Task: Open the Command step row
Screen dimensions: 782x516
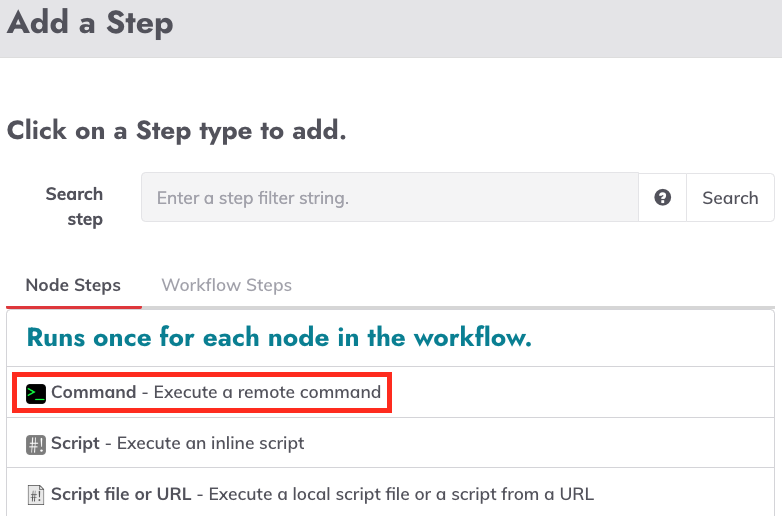Action: pyautogui.click(x=390, y=392)
